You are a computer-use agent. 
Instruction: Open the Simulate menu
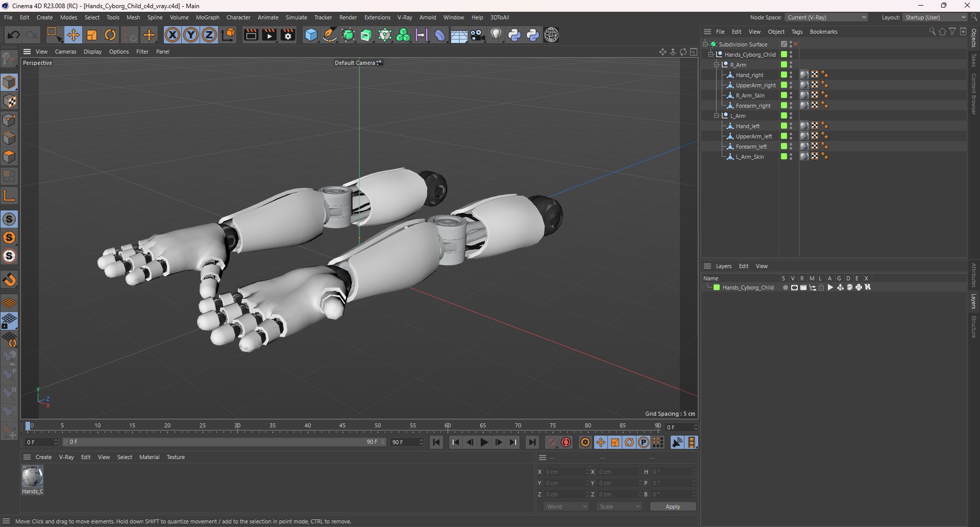pyautogui.click(x=296, y=17)
